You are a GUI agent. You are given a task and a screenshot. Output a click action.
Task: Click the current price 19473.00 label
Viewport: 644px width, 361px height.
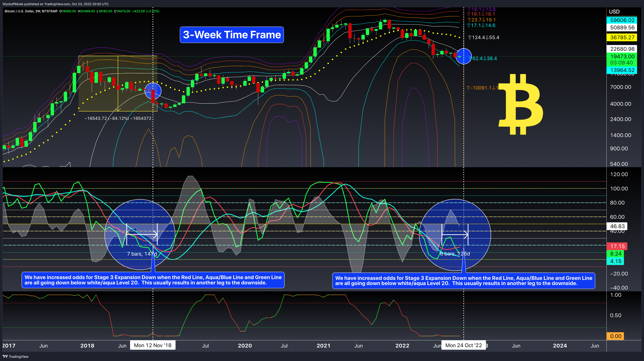click(622, 56)
